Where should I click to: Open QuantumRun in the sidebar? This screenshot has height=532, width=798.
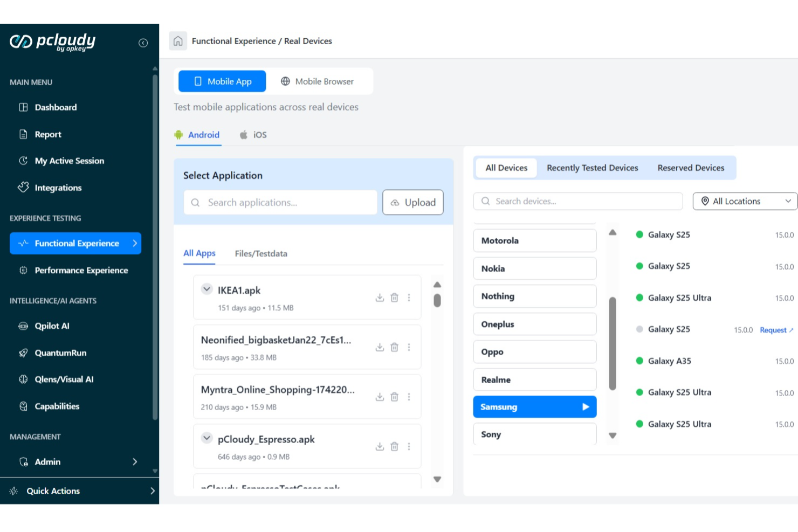60,353
